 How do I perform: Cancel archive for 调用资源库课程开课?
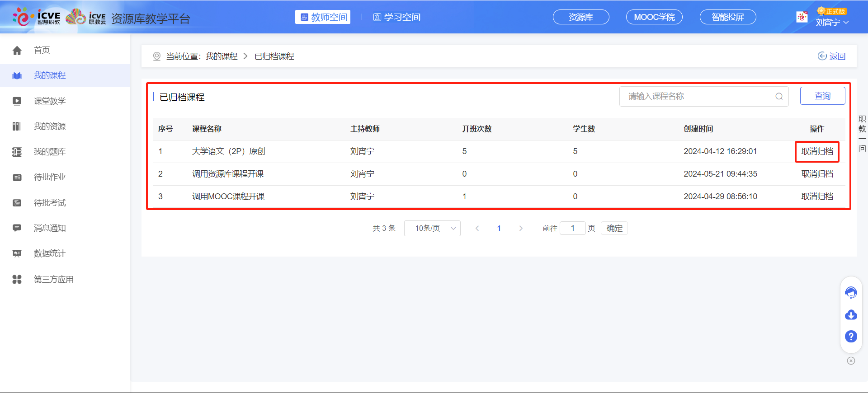pos(817,174)
